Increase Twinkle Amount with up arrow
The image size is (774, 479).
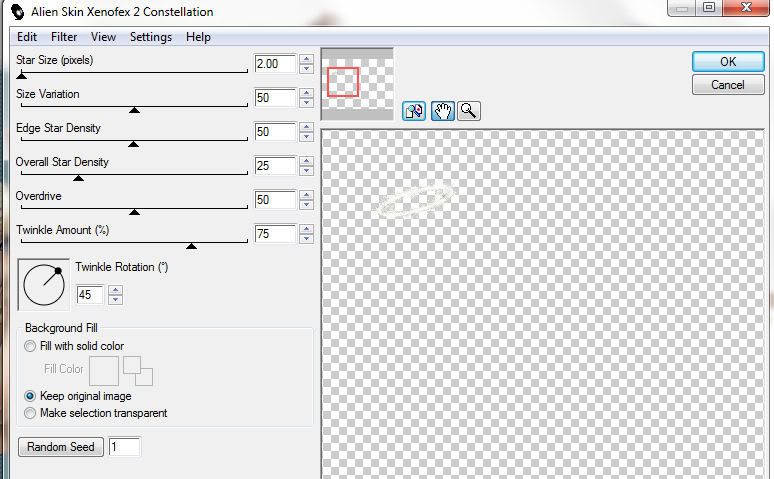[307, 229]
